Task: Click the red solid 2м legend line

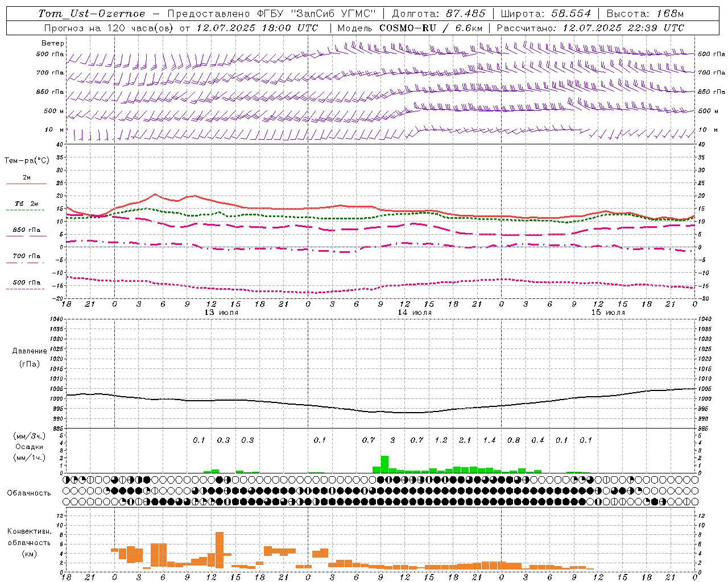Action: coord(26,184)
